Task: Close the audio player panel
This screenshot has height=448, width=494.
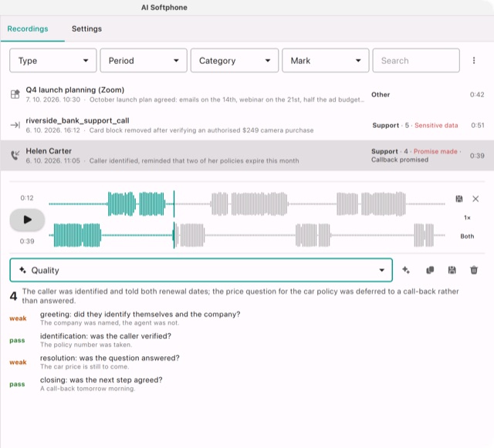Action: coord(475,199)
